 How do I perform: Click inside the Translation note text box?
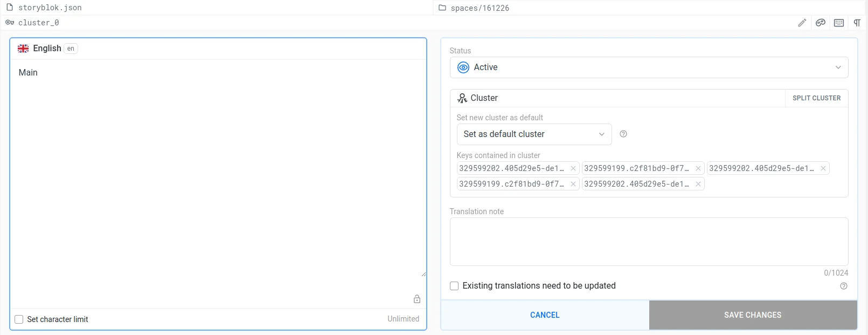point(649,242)
